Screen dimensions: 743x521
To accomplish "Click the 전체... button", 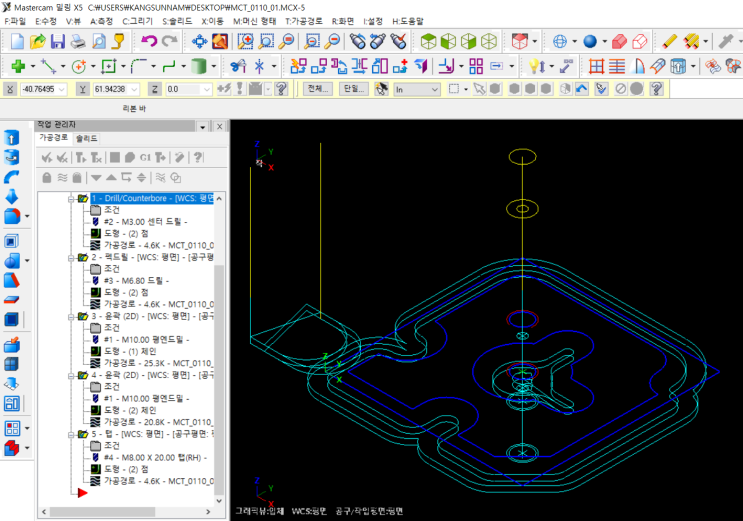I will pyautogui.click(x=318, y=89).
